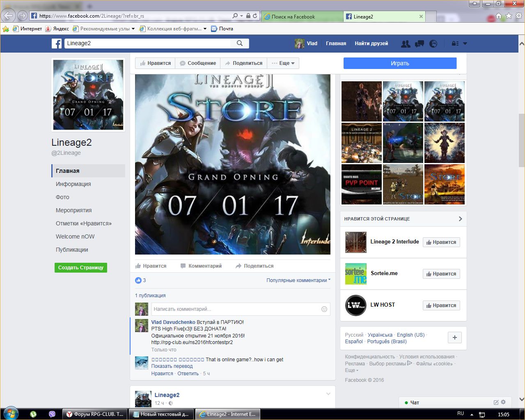Send a message with Сообщение button
Image resolution: width=525 pixels, height=420 pixels.
point(198,63)
